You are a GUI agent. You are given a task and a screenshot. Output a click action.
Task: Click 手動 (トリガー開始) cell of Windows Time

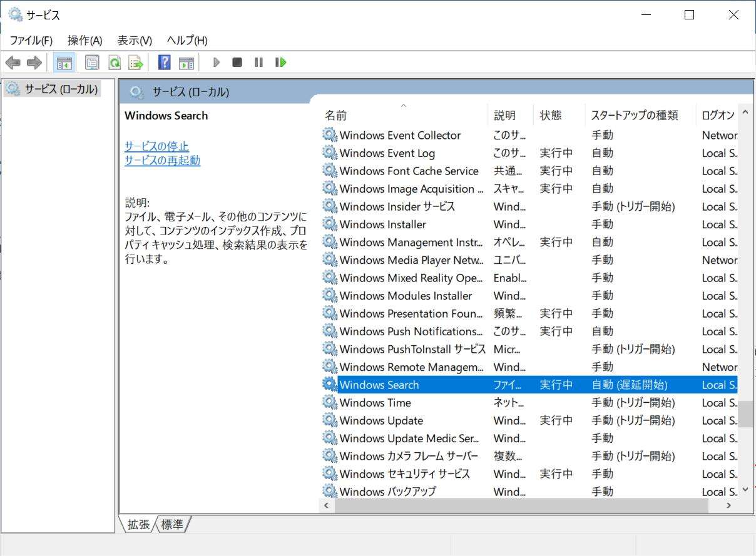pyautogui.click(x=633, y=402)
